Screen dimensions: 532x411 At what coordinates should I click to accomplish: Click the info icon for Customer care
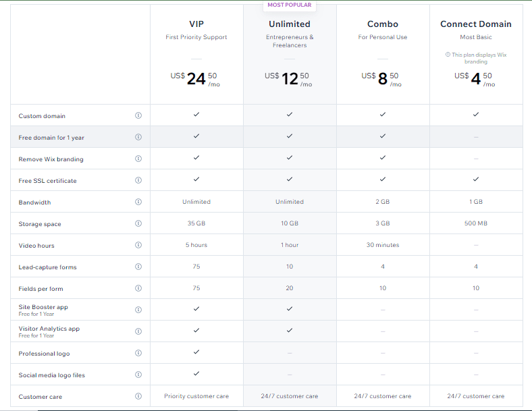(x=138, y=396)
